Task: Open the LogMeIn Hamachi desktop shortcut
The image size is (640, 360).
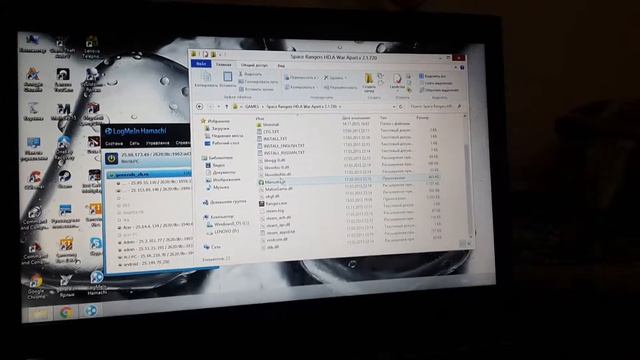Action: [97, 282]
